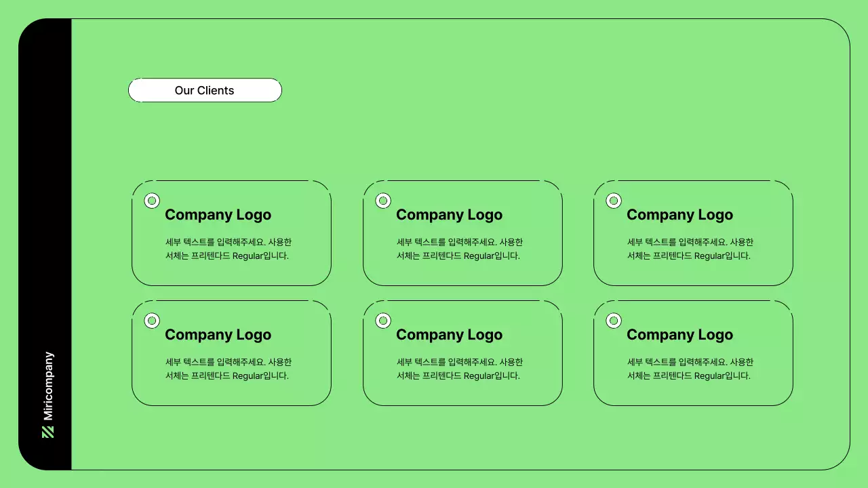Click the Our Clients pill button
Screen dimensions: 868x488
pos(205,90)
